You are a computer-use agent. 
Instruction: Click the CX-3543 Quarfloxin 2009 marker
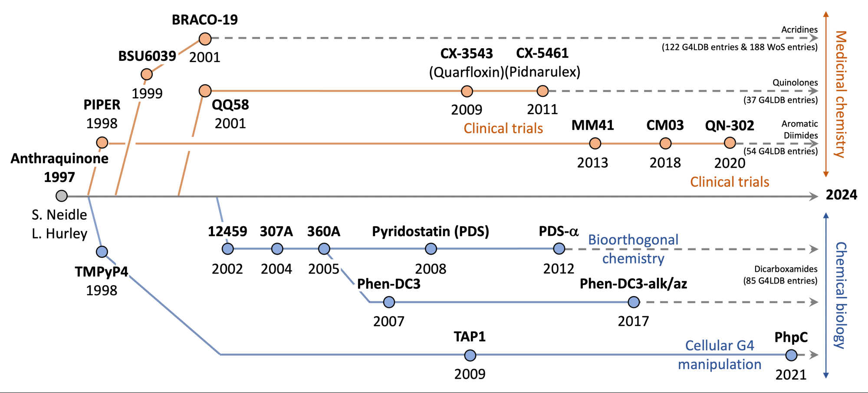[467, 91]
